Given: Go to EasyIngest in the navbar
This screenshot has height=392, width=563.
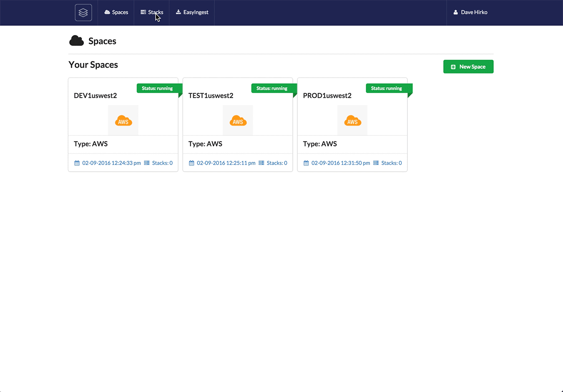Looking at the screenshot, I should click(192, 13).
